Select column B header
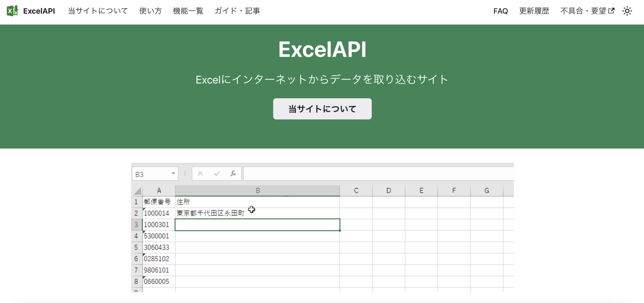 coord(258,191)
